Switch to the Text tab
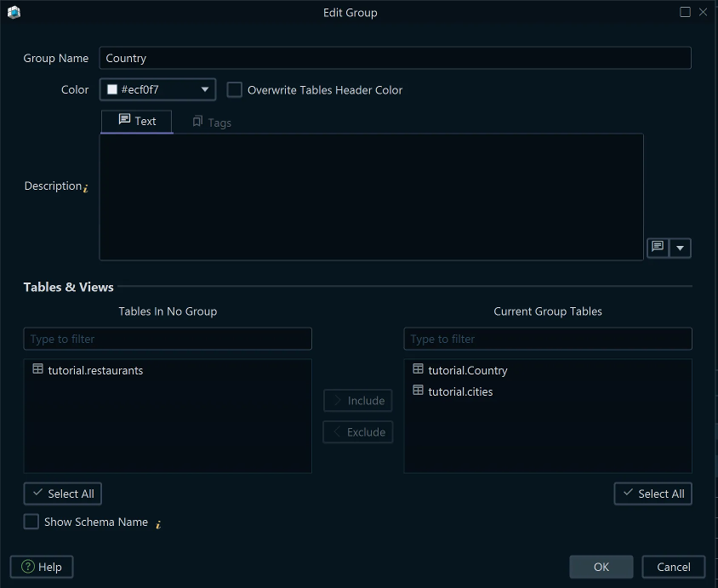718x588 pixels. [136, 122]
